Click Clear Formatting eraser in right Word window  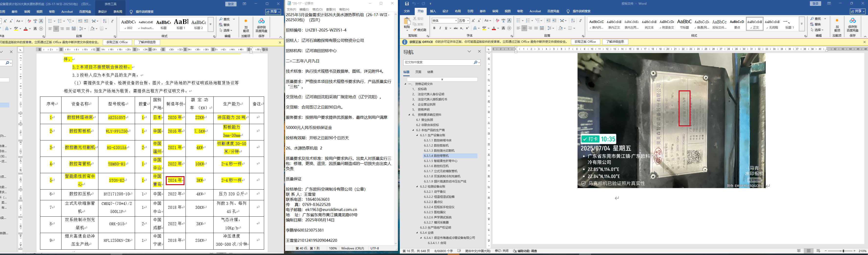[497, 21]
